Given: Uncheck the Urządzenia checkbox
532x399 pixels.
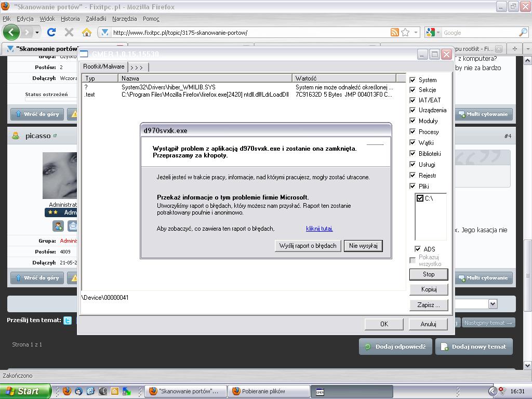Looking at the screenshot, I should (x=413, y=110).
